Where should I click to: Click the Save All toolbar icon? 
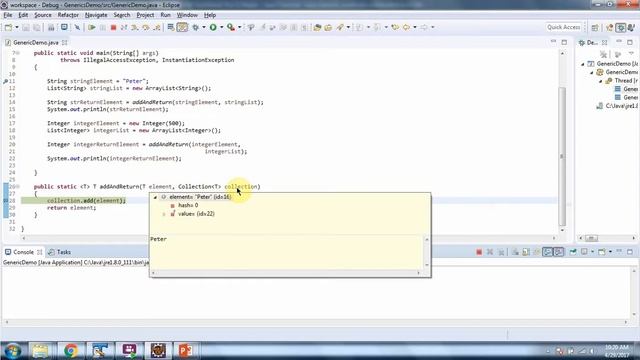[x=37, y=27]
